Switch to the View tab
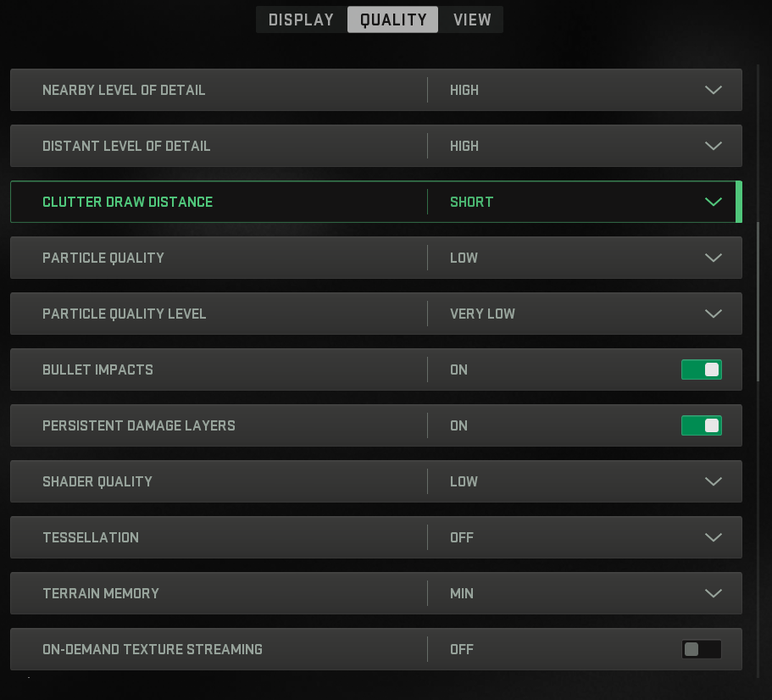The image size is (772, 700). [x=472, y=19]
